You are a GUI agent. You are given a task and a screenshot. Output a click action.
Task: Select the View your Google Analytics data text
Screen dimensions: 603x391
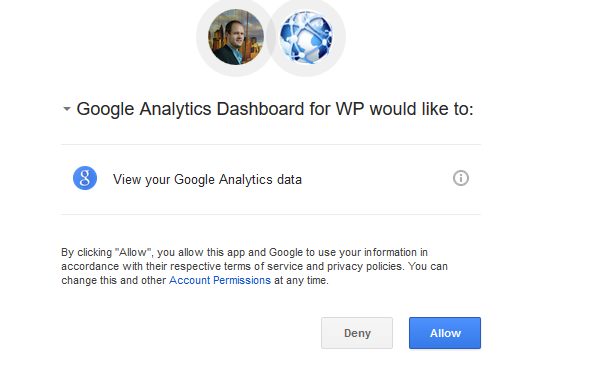click(x=207, y=180)
